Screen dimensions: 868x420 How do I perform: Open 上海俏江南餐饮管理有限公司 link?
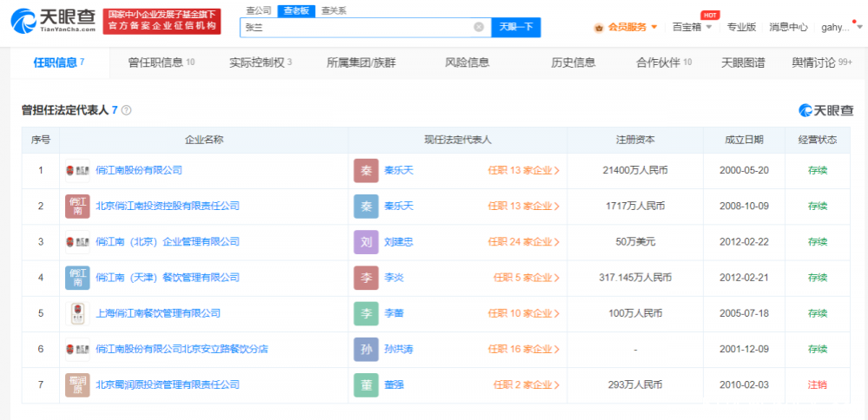pyautogui.click(x=158, y=314)
